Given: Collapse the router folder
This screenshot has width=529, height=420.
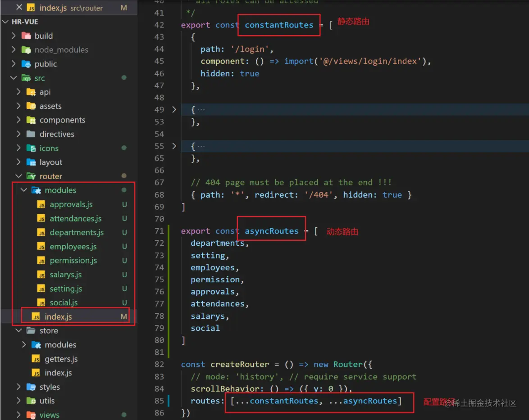Looking at the screenshot, I should point(18,176).
